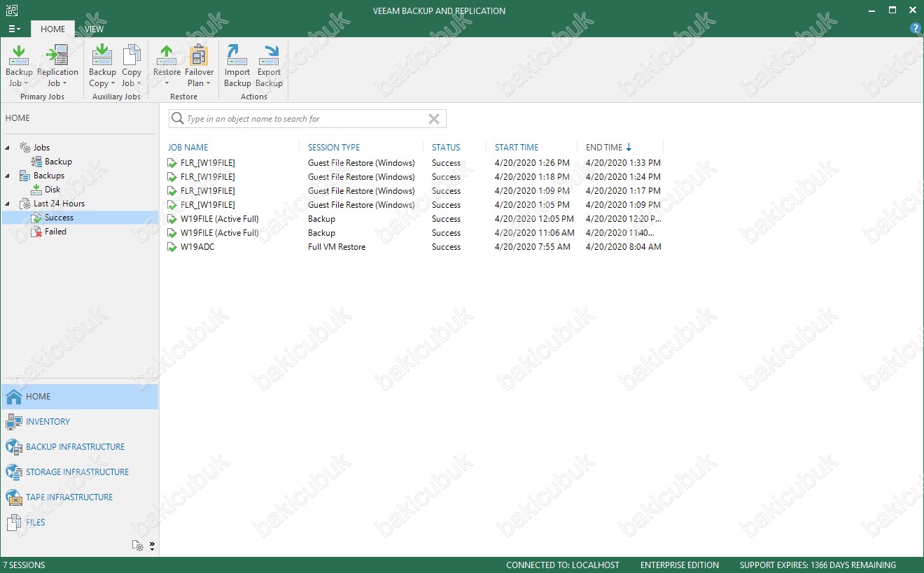Screen dimensions: 924x573
Task: Select W19FILE (Active Full) session at 11:06 AM
Action: click(414, 233)
